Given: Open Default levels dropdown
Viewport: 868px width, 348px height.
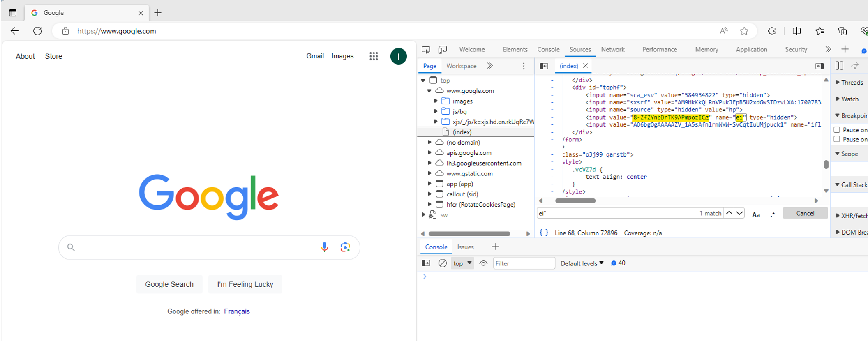Looking at the screenshot, I should 582,263.
